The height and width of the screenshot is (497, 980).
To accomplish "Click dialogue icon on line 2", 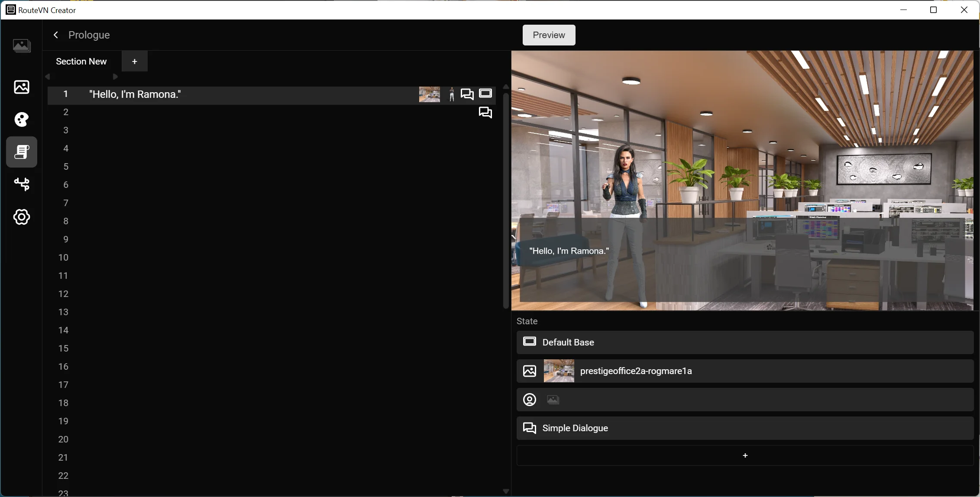I will 485,113.
